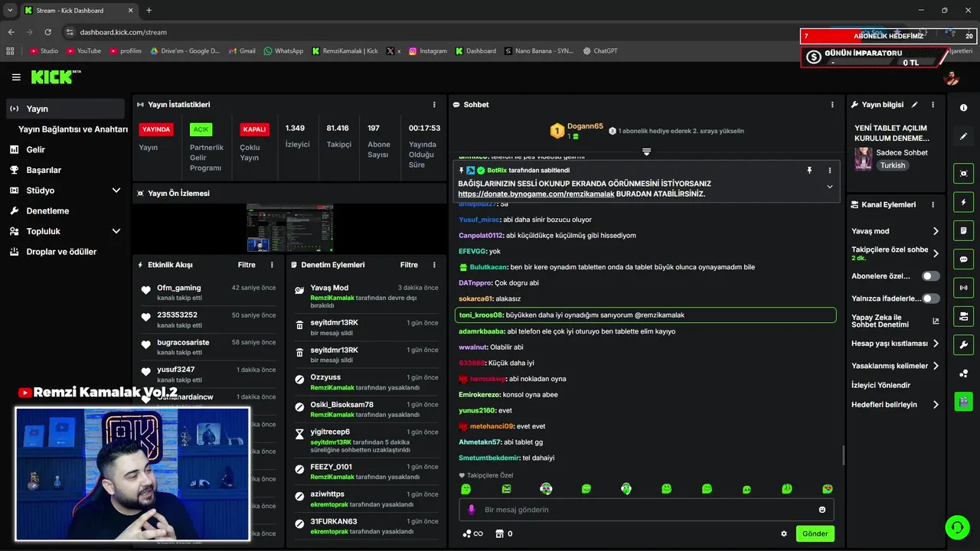Focus the Bir mesaj gönderin input
Viewport: 980px width, 551px height.
pos(647,510)
